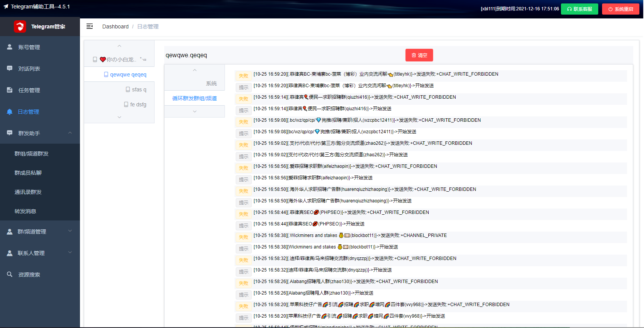Expand the 联系人管理 arrow
Viewport: 644px width, 328px height.
[70, 253]
